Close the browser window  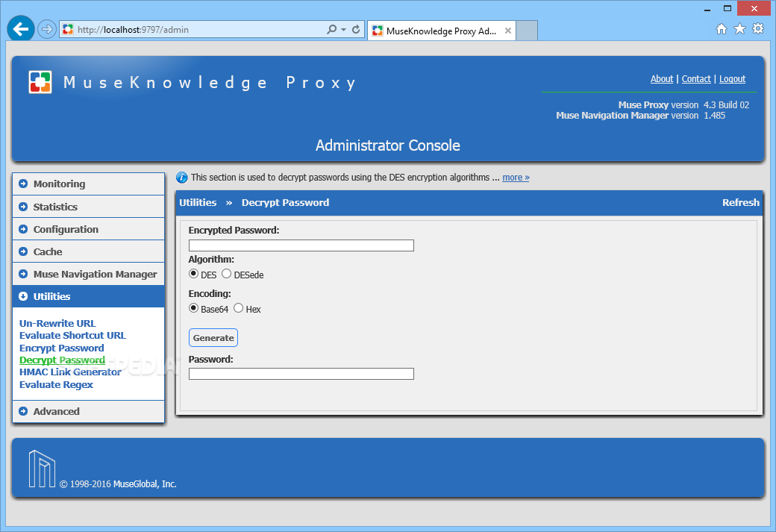tap(754, 8)
